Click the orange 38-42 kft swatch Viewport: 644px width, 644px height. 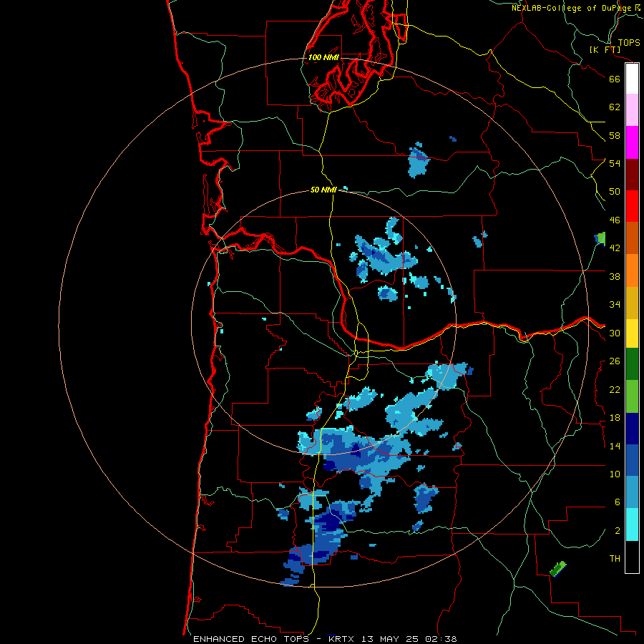(632, 270)
